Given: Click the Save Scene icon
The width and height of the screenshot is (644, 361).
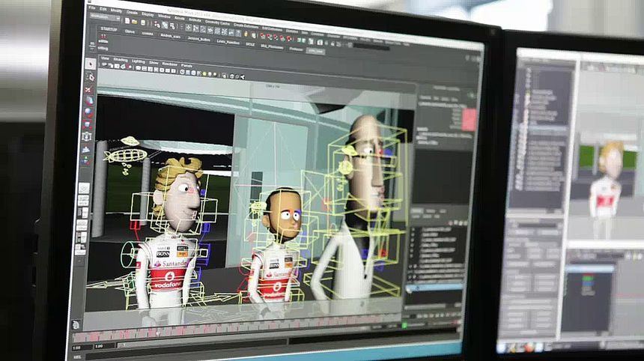Looking at the screenshot, I should (x=142, y=22).
